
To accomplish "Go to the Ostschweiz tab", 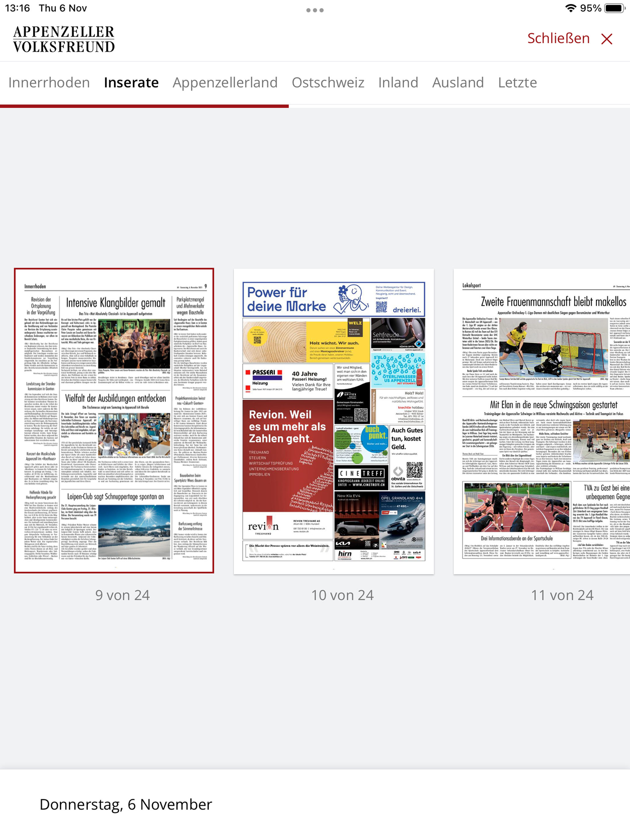I will click(x=328, y=82).
